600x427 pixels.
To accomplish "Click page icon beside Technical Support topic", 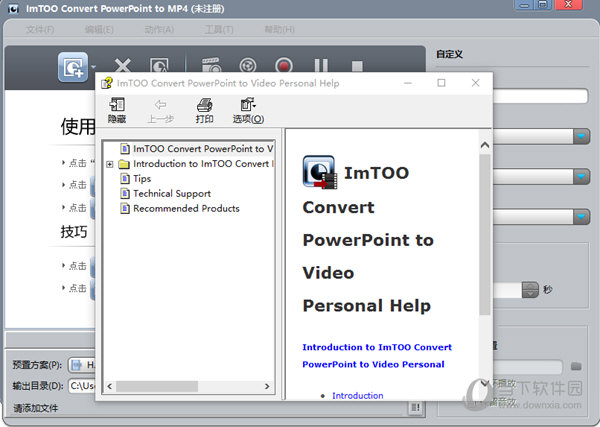I will pos(124,194).
